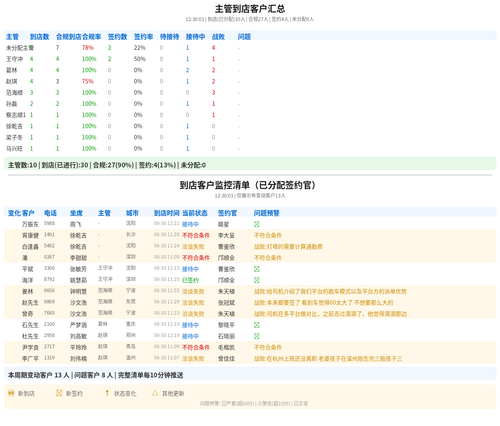Click the 问题 column header in summary table
This screenshot has width=500, height=426.
[244, 37]
